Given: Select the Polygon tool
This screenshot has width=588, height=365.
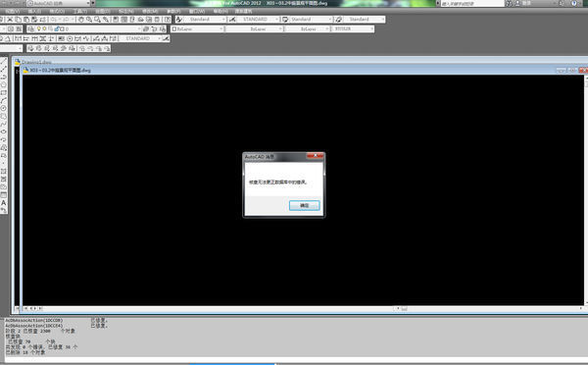Looking at the screenshot, I should pos(3,84).
